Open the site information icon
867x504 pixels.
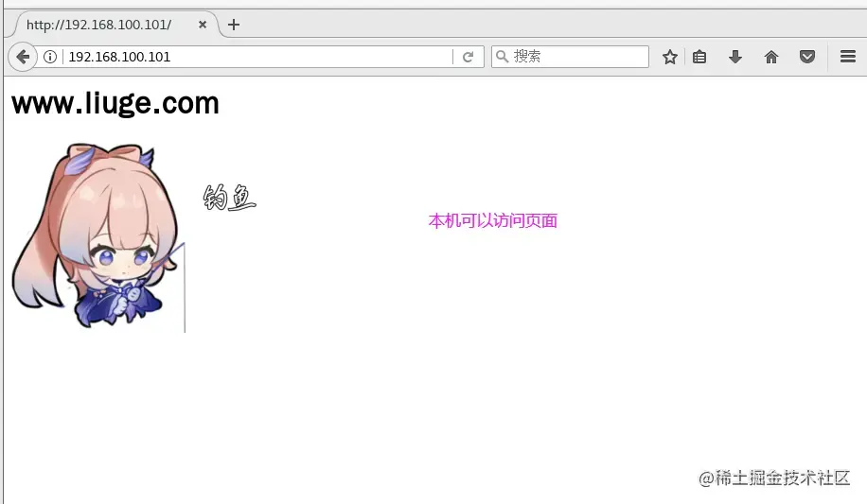click(x=50, y=57)
